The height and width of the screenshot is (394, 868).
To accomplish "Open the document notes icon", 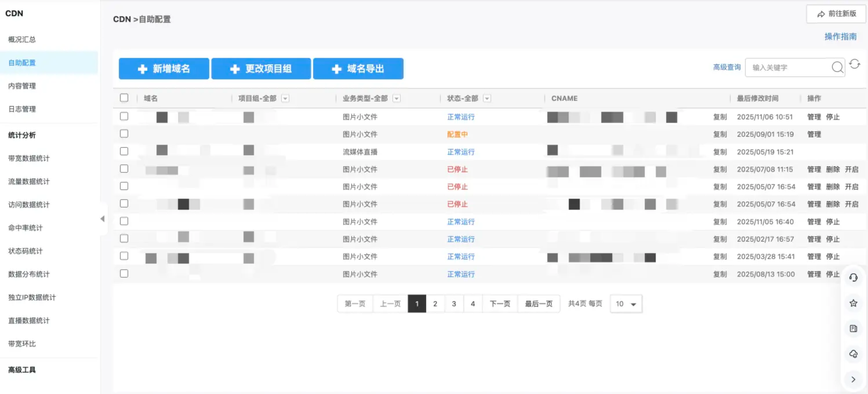I will (853, 328).
